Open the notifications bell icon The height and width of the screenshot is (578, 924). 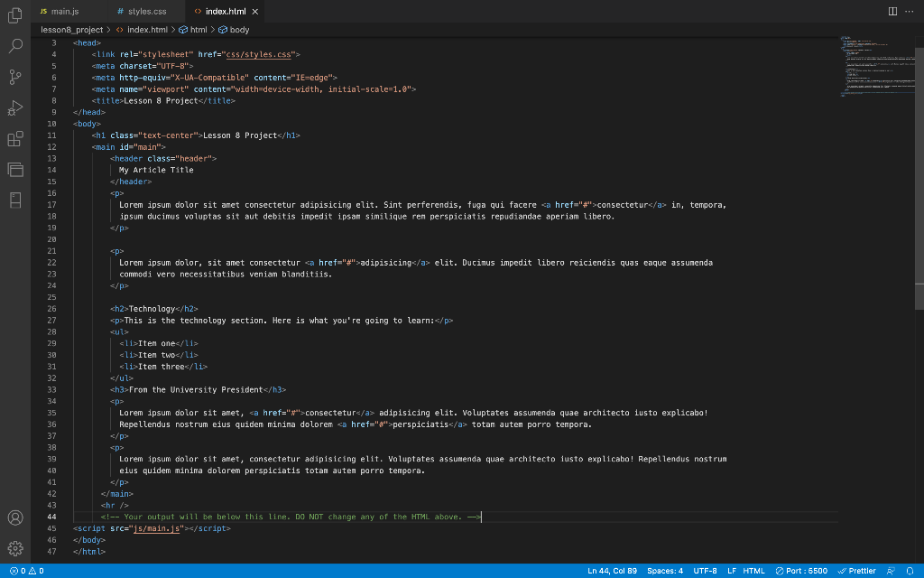910,571
